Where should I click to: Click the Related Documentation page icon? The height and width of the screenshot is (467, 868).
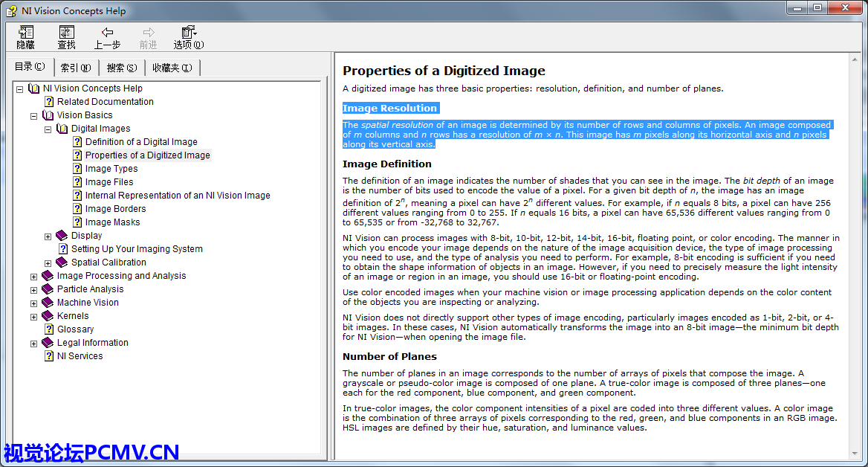pyautogui.click(x=49, y=101)
